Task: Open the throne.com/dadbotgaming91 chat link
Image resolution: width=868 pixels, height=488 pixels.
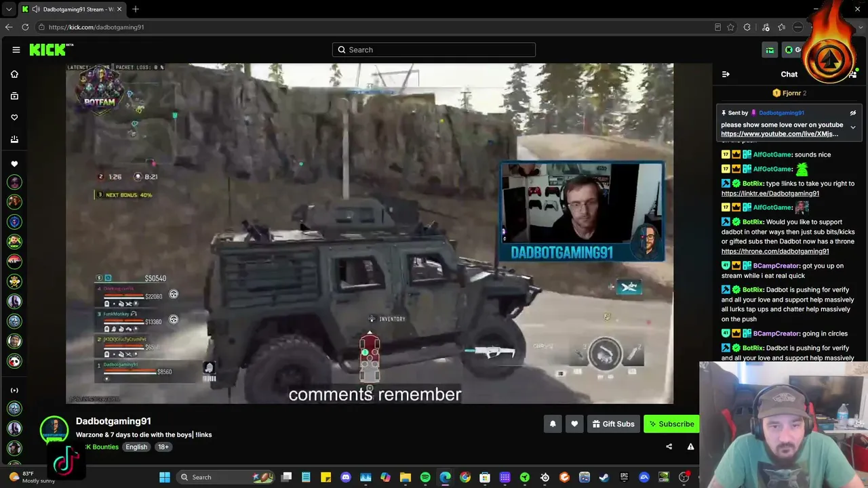Action: [x=775, y=251]
